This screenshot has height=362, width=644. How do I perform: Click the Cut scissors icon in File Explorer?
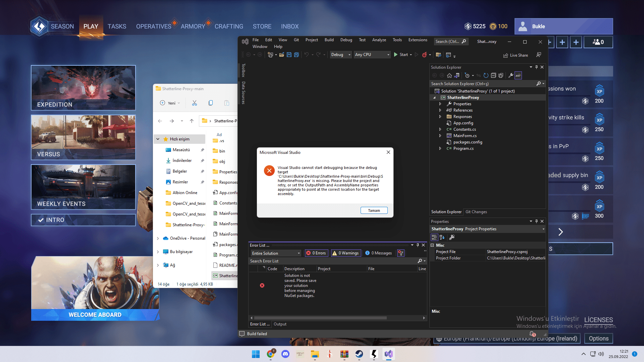point(195,103)
